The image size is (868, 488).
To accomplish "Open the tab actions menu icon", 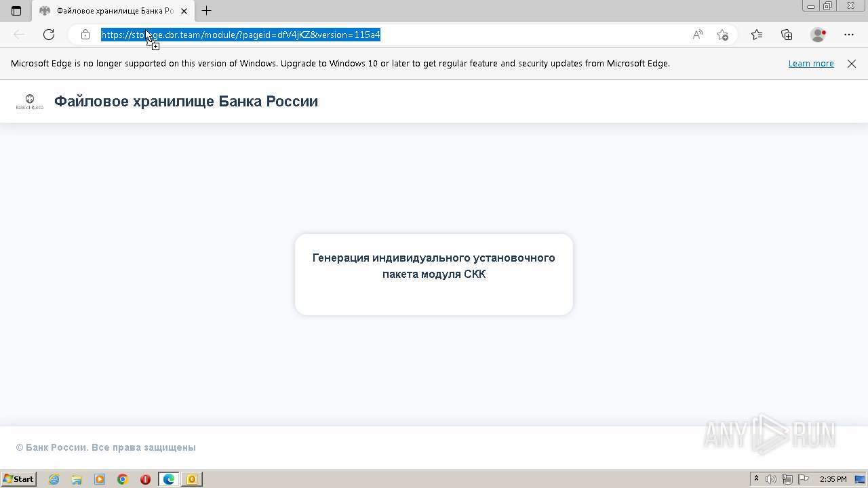I will click(x=16, y=11).
